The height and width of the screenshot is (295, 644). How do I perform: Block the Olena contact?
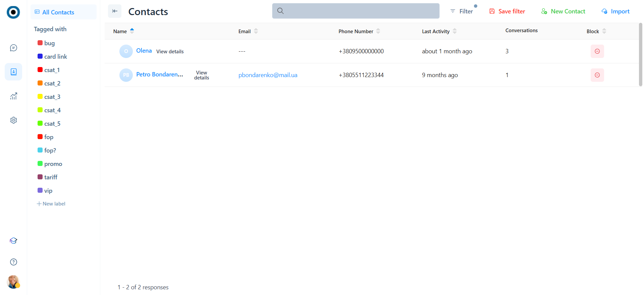click(x=597, y=51)
